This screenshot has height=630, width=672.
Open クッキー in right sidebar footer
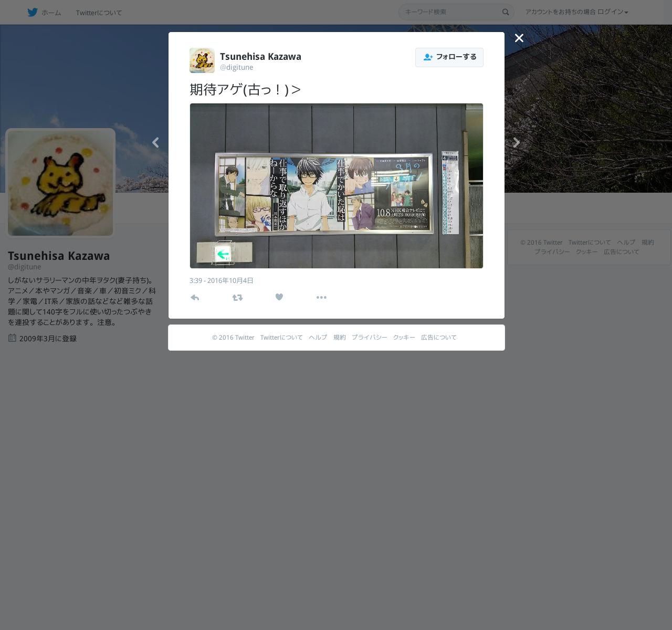pos(587,252)
